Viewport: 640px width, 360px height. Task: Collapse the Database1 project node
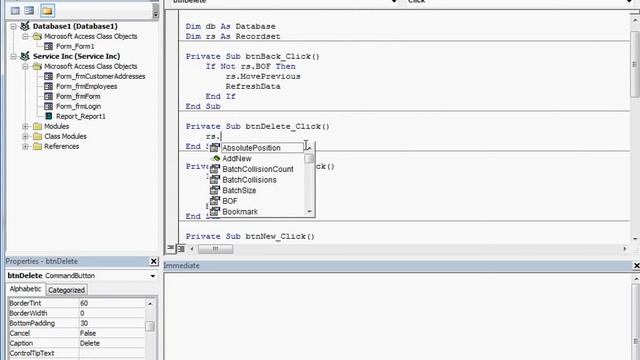13,26
